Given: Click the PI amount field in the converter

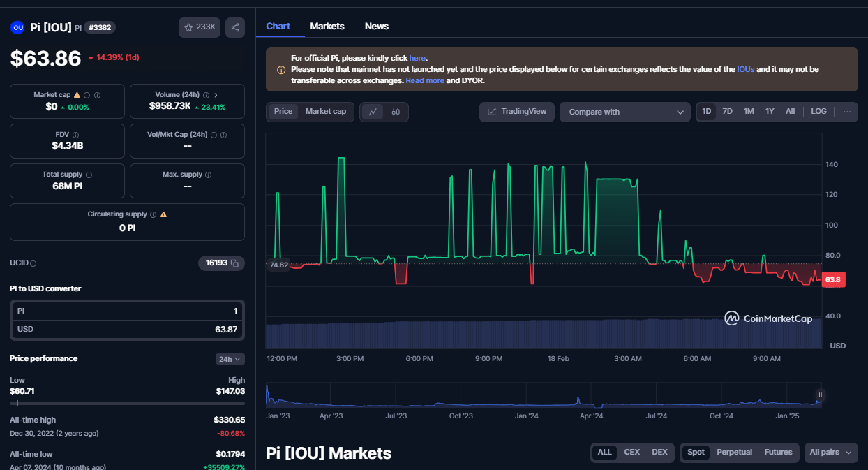Looking at the screenshot, I should tap(127, 311).
